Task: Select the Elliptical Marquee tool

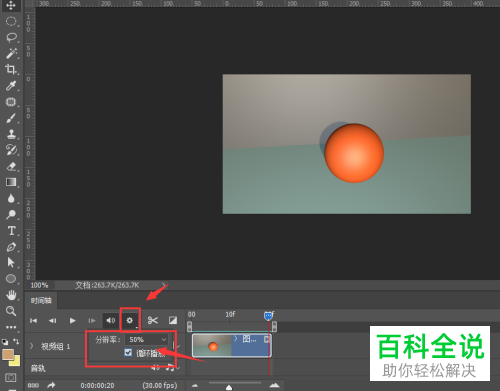Action: 11,21
